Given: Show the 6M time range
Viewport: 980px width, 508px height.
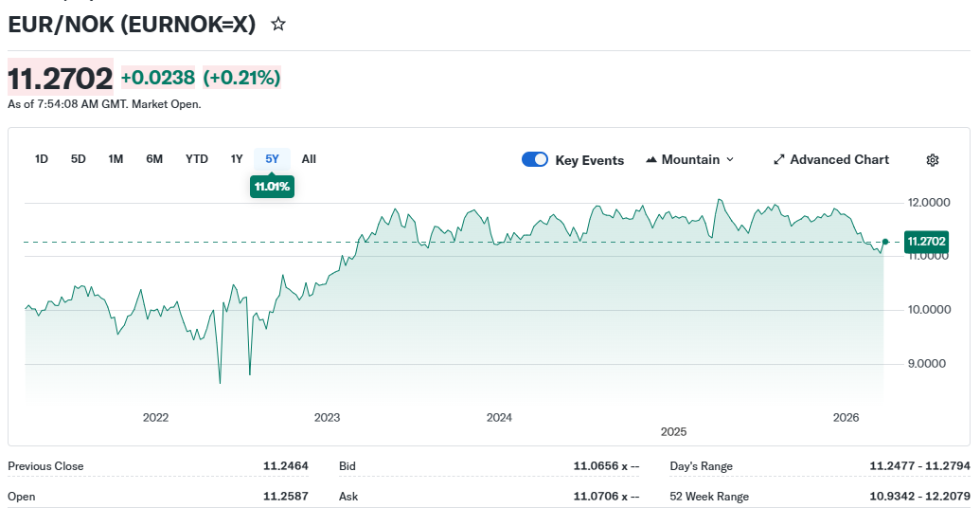Looking at the screenshot, I should (154, 159).
